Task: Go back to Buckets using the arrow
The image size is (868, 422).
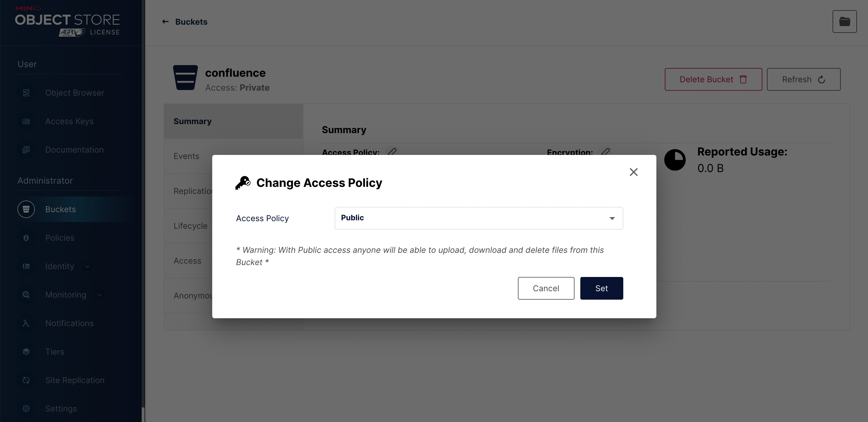Action: tap(165, 22)
